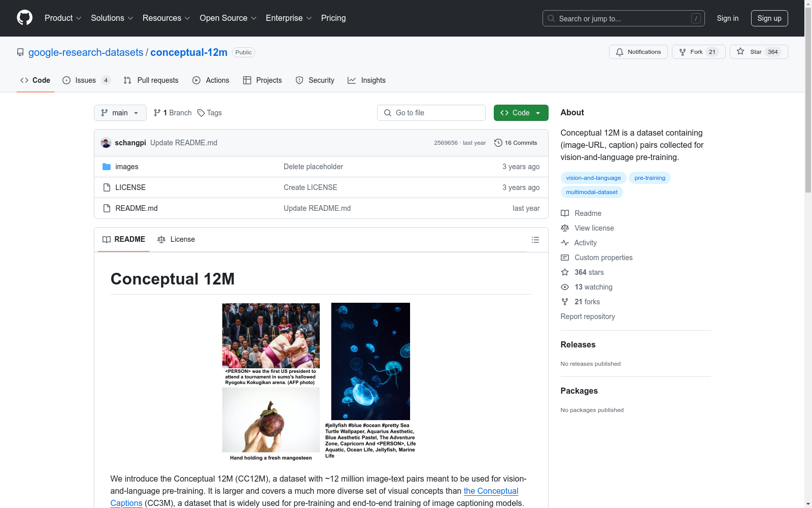
Task: Click the repository icon before google-research-datasets
Action: tap(20, 52)
